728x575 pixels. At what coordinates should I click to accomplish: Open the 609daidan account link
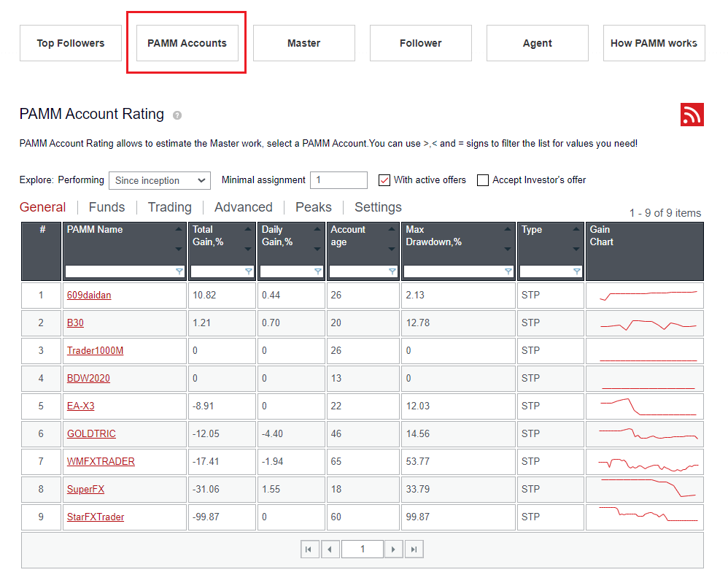click(89, 296)
